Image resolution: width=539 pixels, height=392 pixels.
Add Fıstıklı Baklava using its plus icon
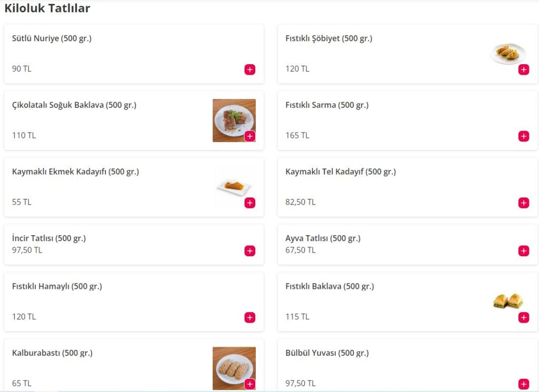(523, 317)
